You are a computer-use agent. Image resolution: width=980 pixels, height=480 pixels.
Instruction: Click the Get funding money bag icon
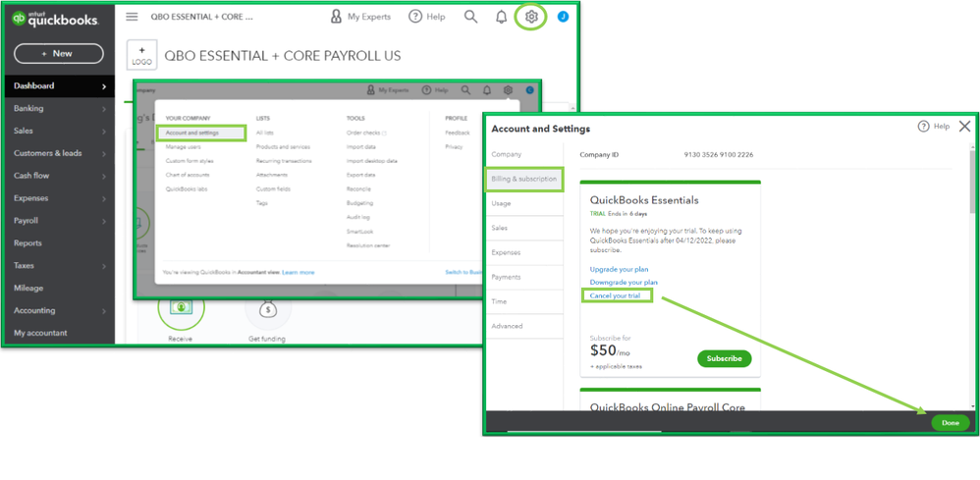tap(268, 309)
